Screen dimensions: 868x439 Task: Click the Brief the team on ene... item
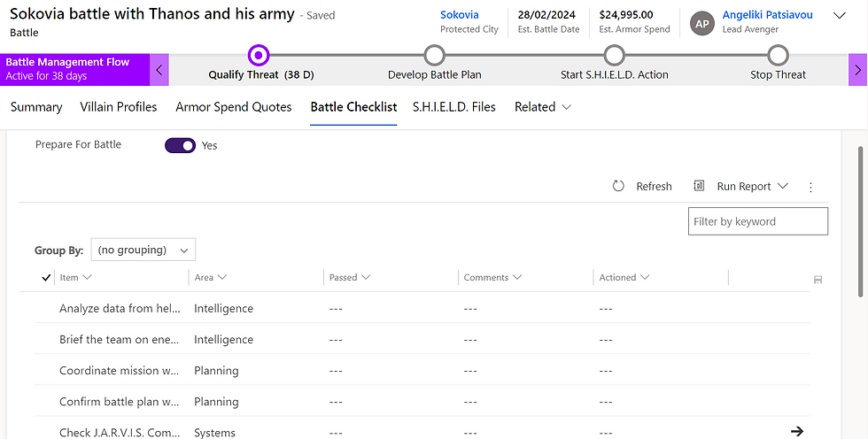coord(120,340)
